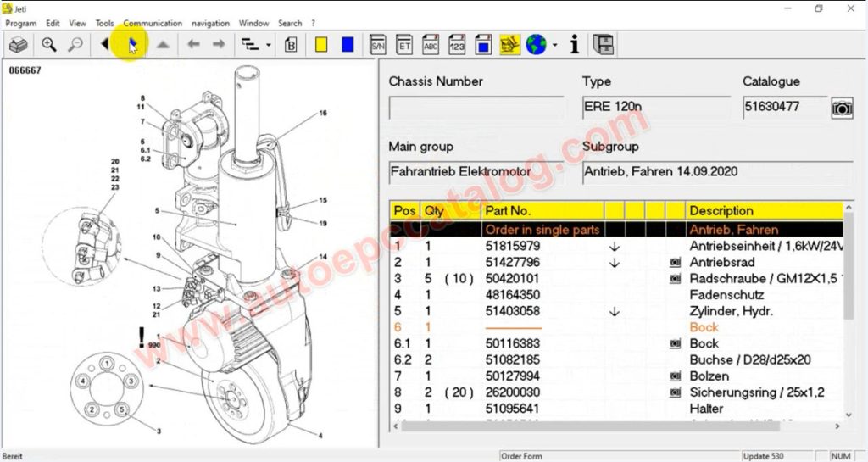Click inside the Chassis Number field
Viewport: 868px width, 462px height.
click(x=476, y=108)
